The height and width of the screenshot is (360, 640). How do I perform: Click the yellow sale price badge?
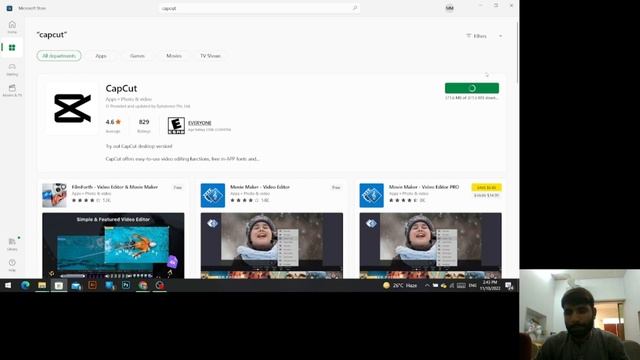coord(487,187)
